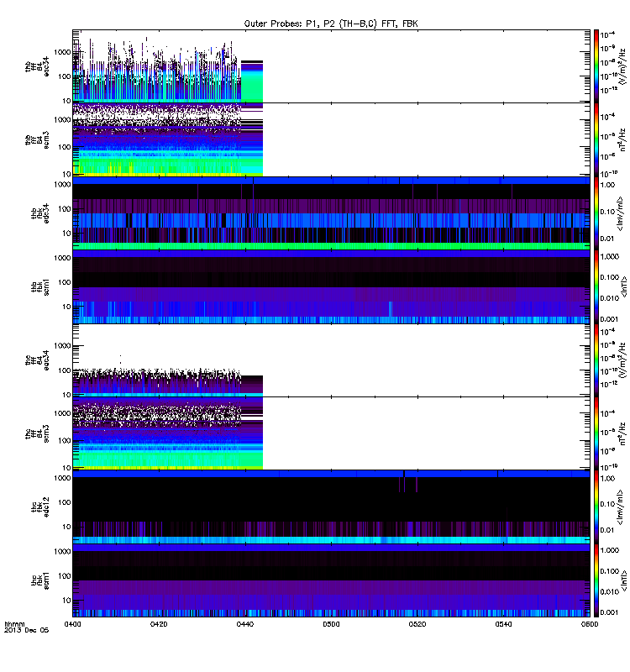630x672 pixels.
Task: Select the 0600 time axis label
Action: point(590,624)
